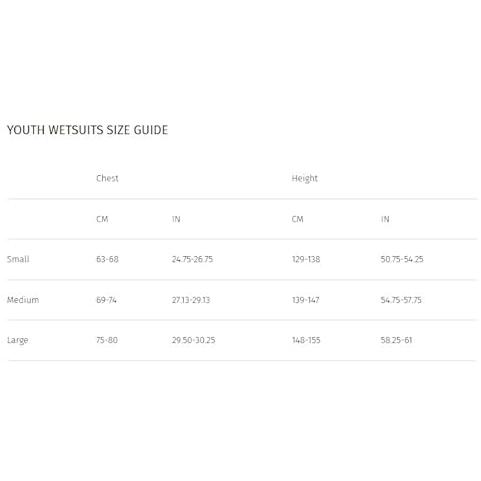This screenshot has width=481, height=481.
Task: Click the Medium height value 139-147
Action: tap(306, 300)
